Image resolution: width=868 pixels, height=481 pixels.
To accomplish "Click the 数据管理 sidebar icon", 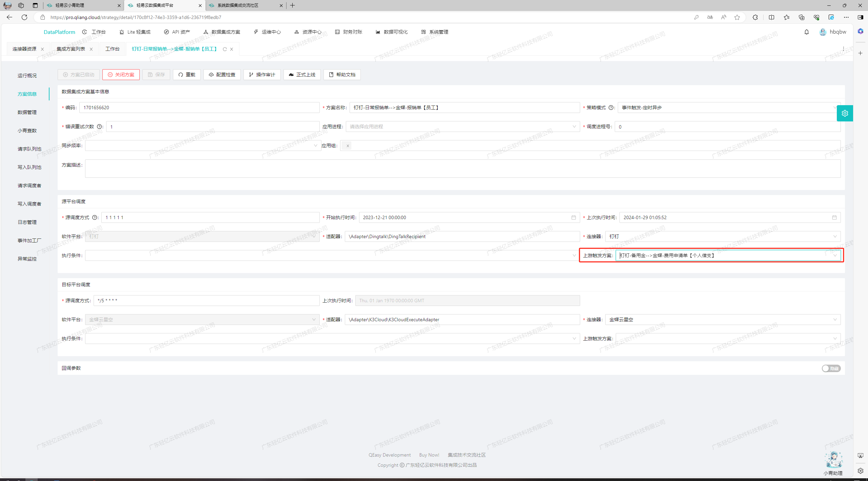I will click(x=28, y=112).
